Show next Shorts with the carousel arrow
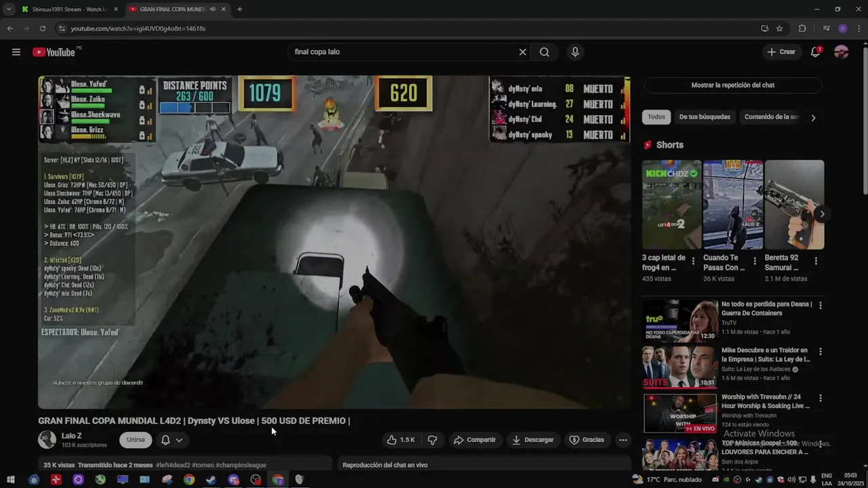 [822, 214]
